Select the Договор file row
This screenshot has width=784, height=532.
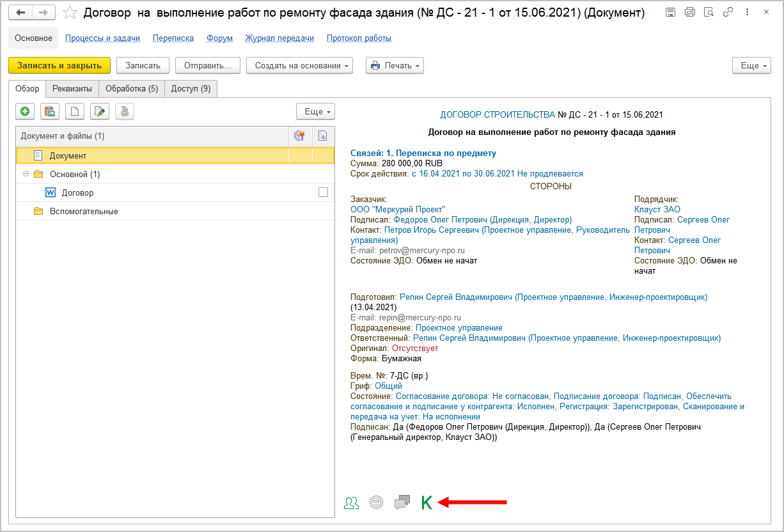coord(175,192)
